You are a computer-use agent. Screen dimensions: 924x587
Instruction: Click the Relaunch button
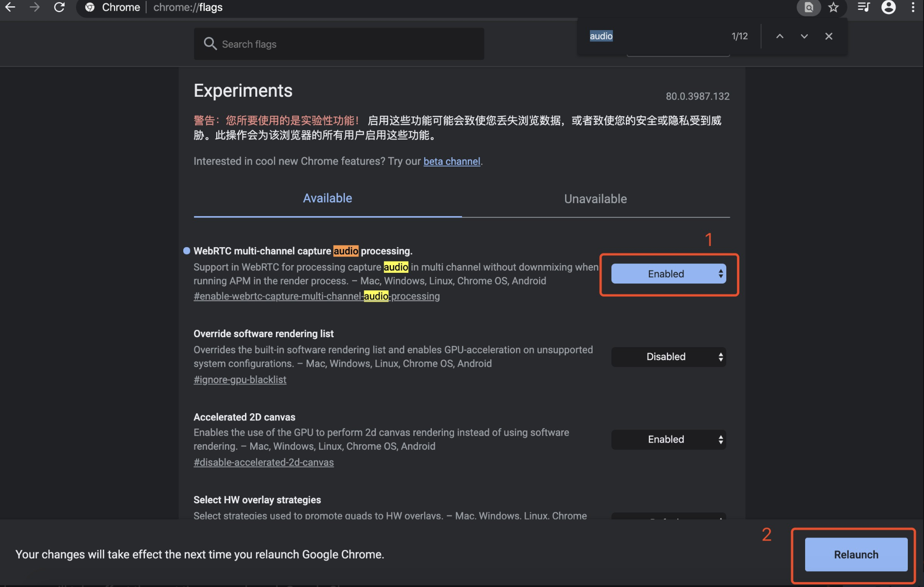coord(856,555)
